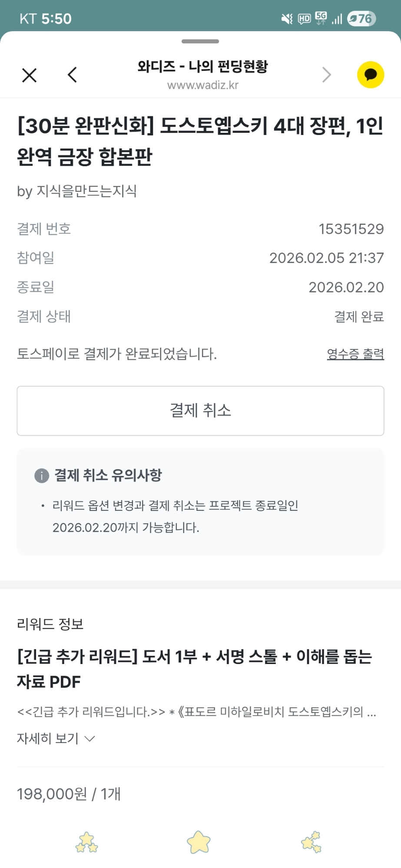
Task: Close the in-app browser with X icon
Action: (x=29, y=75)
